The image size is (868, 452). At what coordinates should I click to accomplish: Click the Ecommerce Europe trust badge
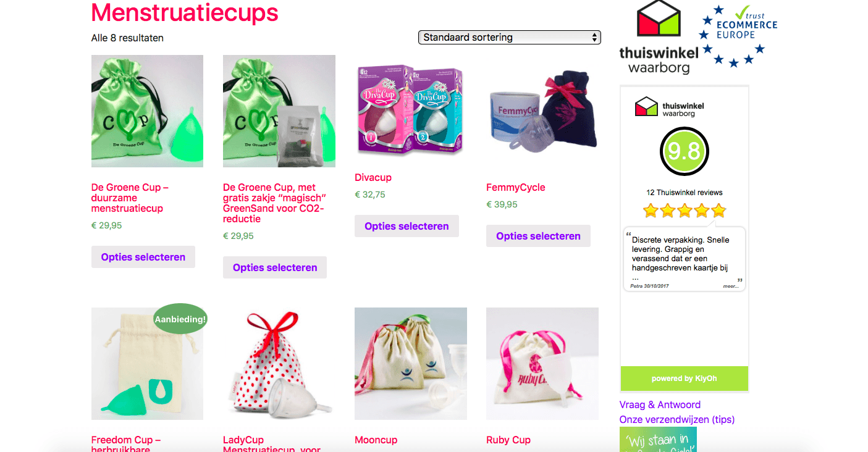pyautogui.click(x=738, y=35)
